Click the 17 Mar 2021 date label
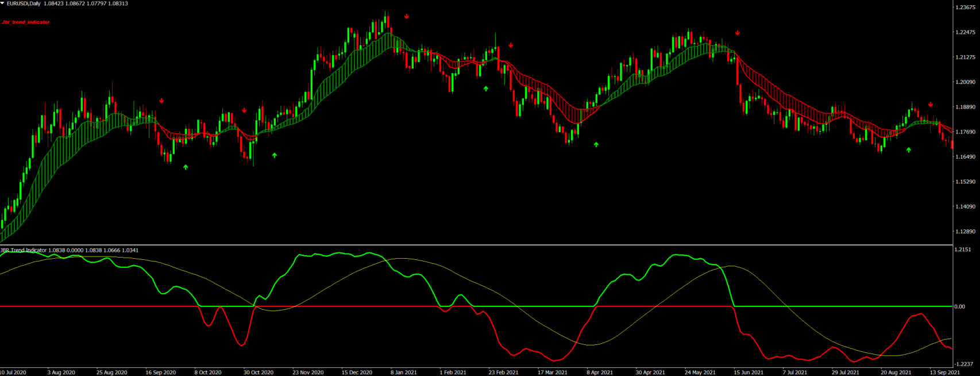 (553, 373)
